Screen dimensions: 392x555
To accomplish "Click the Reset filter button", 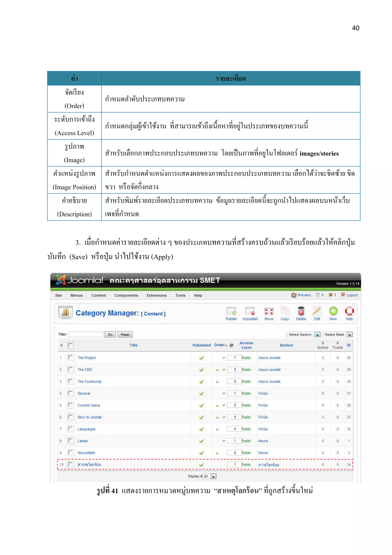I will pyautogui.click(x=125, y=335).
